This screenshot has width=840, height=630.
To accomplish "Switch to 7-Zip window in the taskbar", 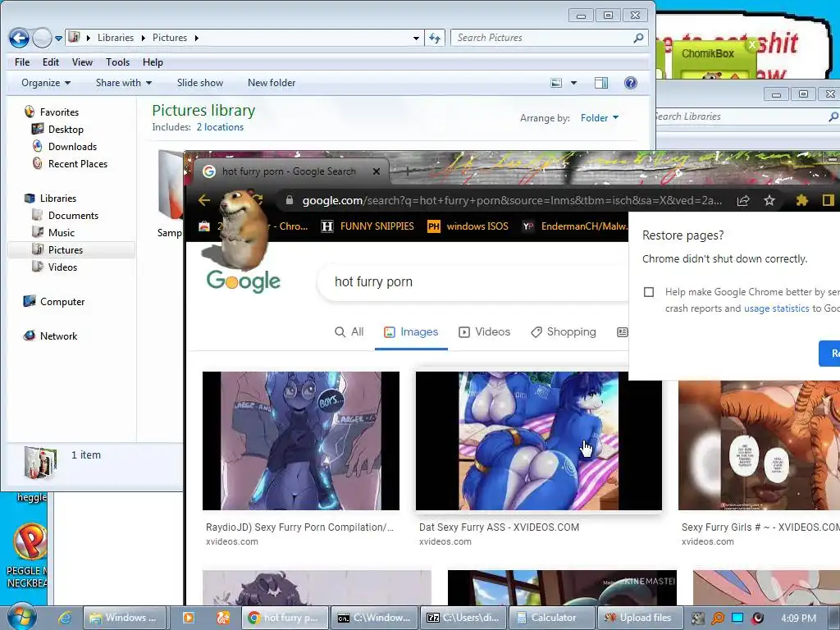I will click(463, 618).
